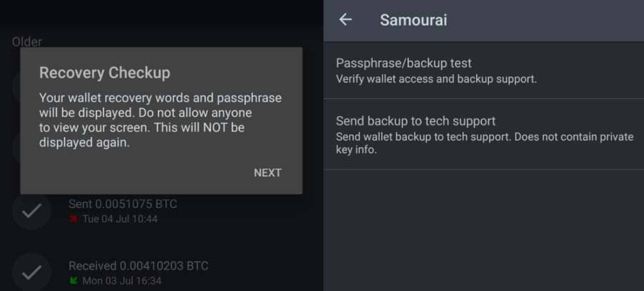Screen dimensions: 644x291
Task: Click the recovery words warning message text
Action: [x=160, y=120]
